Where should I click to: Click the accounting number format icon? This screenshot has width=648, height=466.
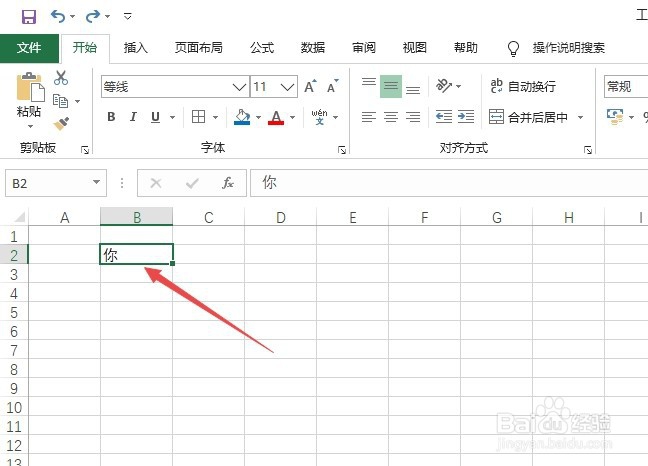615,117
